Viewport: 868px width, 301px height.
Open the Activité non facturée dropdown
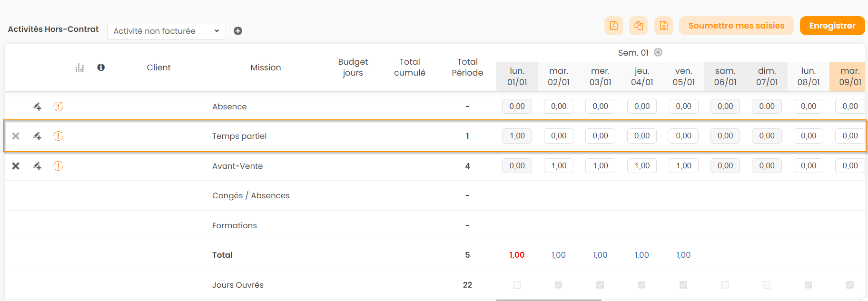166,31
